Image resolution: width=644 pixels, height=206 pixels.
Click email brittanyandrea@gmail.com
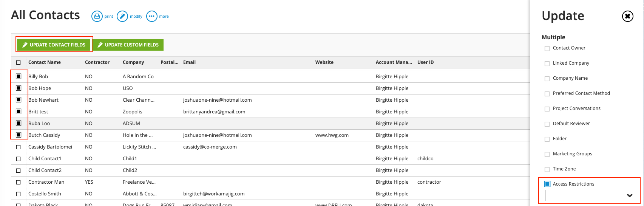pos(214,112)
